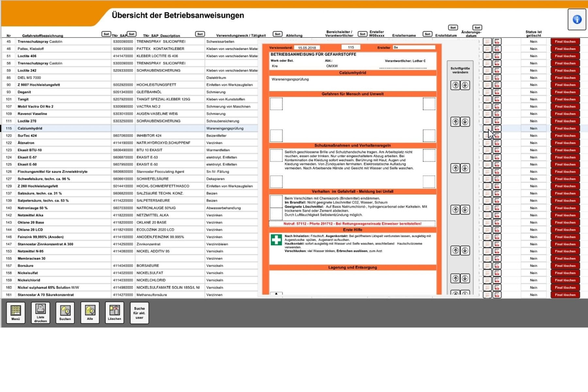Open document view icon for row 146 Feinzink

click(487, 237)
